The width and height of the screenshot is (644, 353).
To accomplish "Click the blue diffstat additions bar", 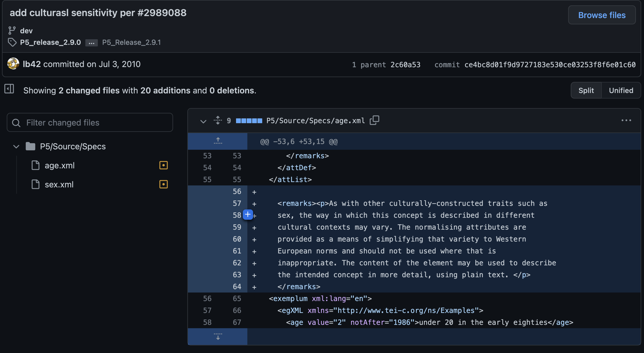I will pos(249,121).
